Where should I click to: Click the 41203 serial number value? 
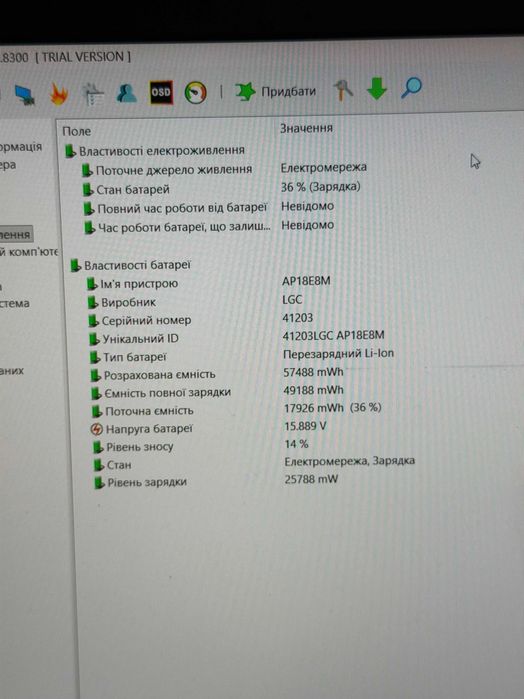[x=298, y=318]
